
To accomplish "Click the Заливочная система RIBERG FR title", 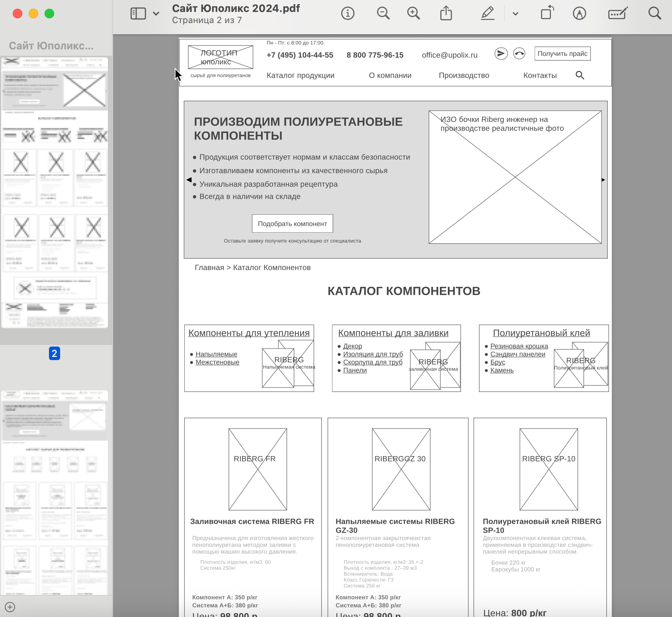I will [x=252, y=521].
